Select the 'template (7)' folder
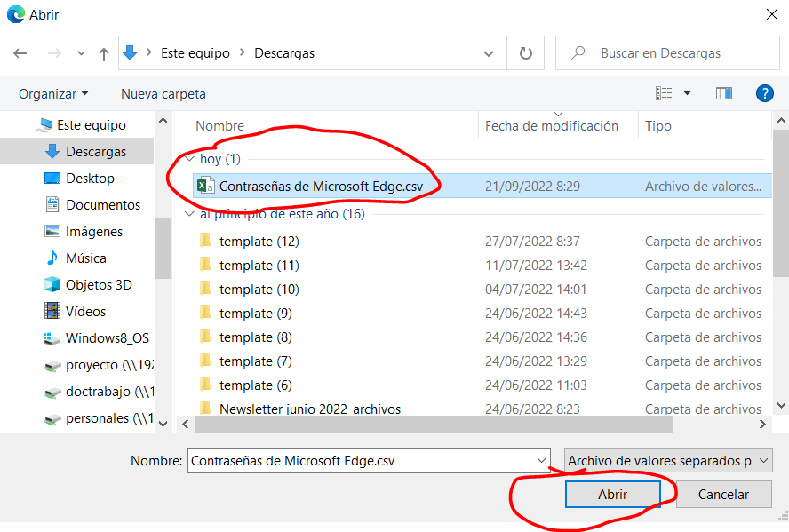 (x=256, y=361)
